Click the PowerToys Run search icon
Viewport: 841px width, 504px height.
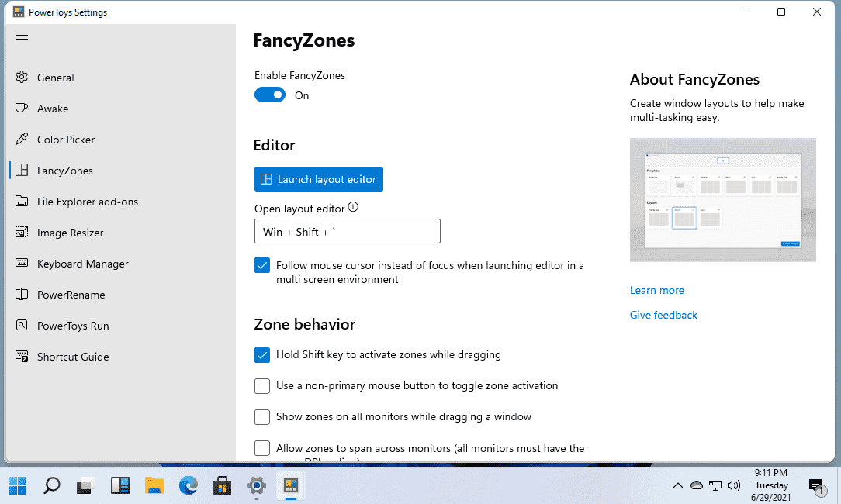tap(22, 326)
